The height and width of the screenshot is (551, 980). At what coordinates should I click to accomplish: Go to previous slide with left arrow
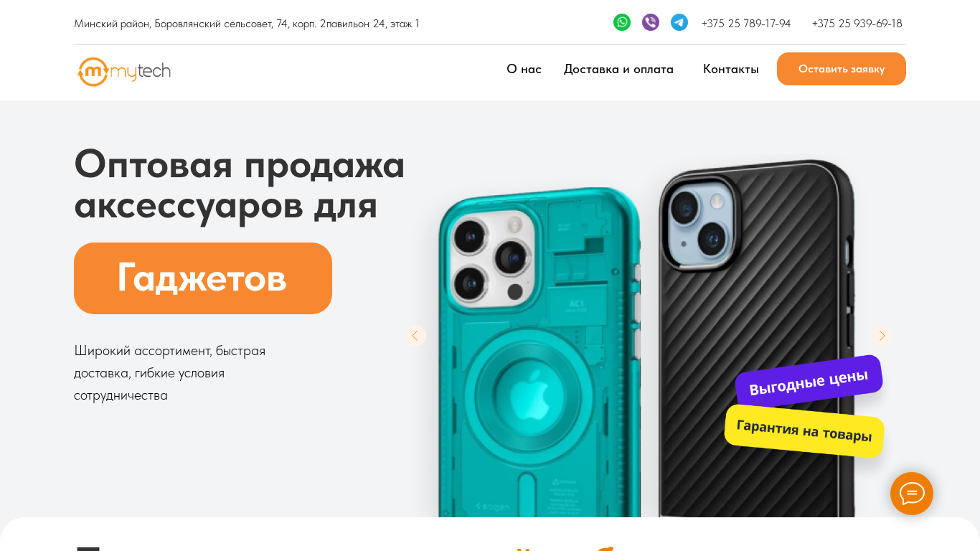[x=415, y=336]
